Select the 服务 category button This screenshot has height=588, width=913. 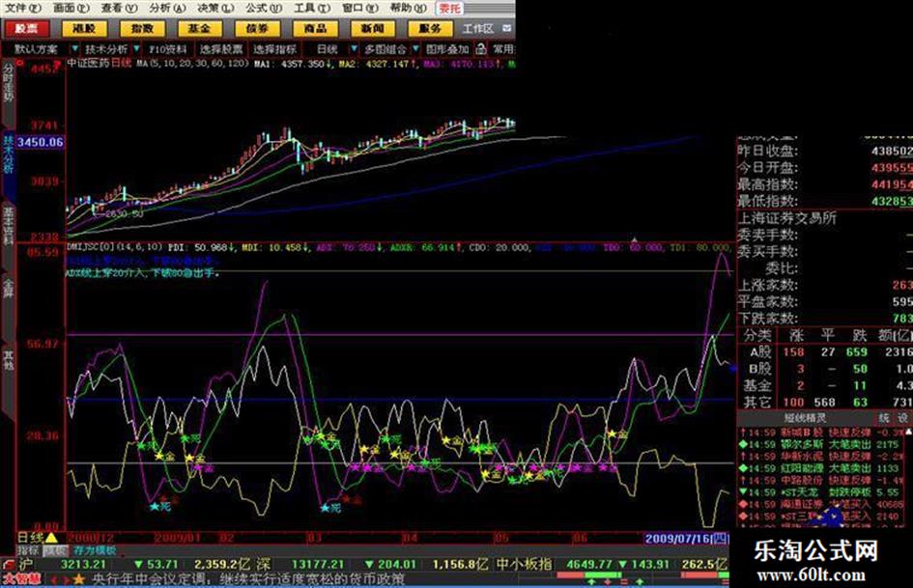(x=430, y=28)
